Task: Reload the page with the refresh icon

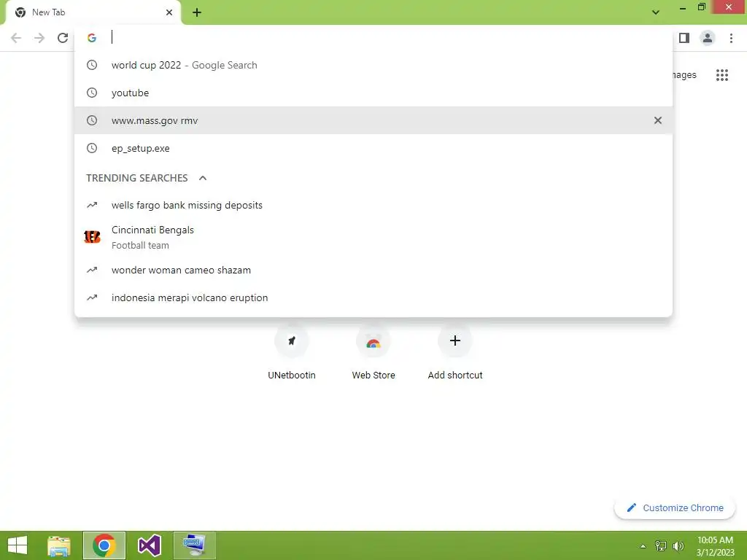Action: coord(63,38)
